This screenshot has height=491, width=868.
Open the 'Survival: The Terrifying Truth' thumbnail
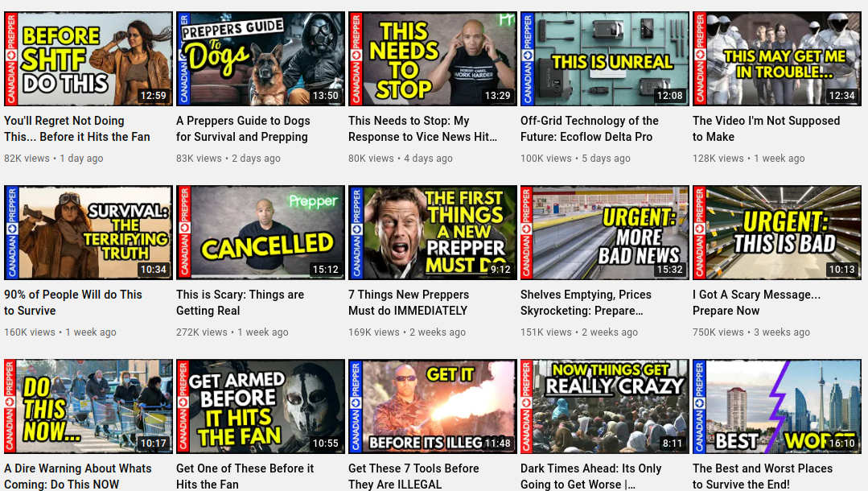click(x=88, y=233)
